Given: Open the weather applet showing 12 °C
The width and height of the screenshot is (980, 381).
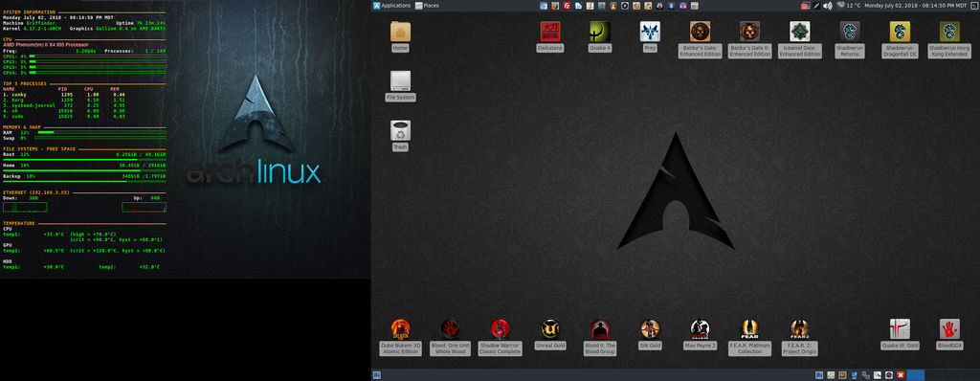Looking at the screenshot, I should click(848, 6).
